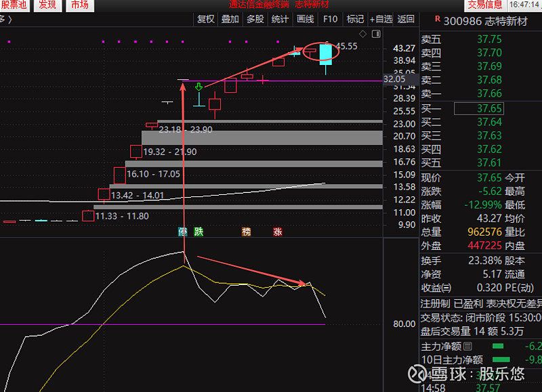Click 买二 price 37.64

[489, 123]
